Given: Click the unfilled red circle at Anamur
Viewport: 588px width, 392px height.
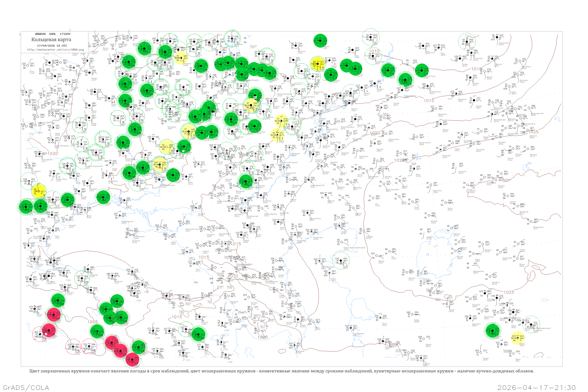Looking at the screenshot, I should (73, 347).
